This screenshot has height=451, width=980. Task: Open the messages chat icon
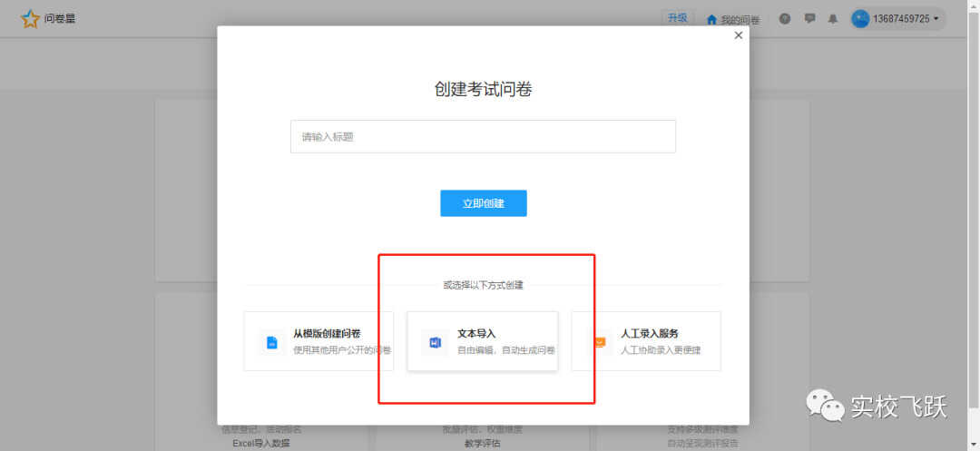coord(809,19)
